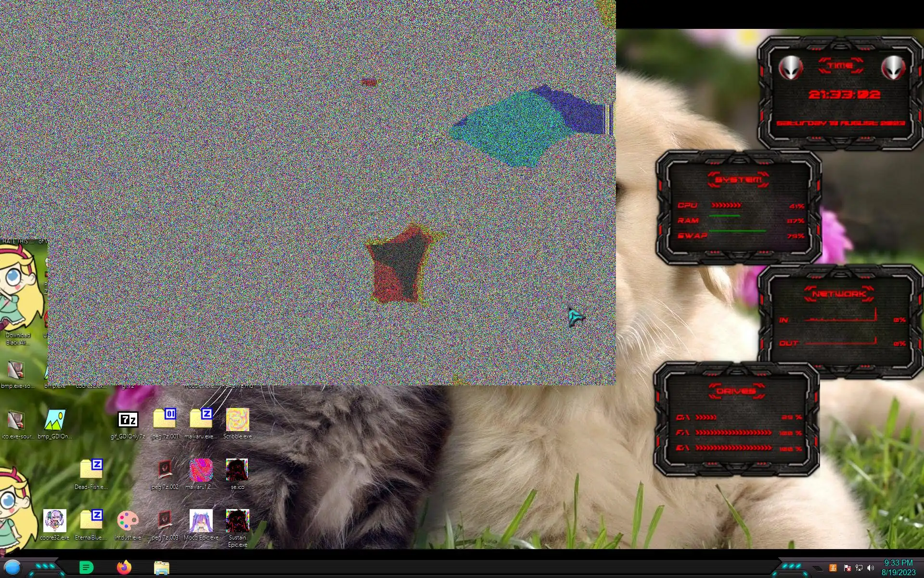Image resolution: width=924 pixels, height=578 pixels.
Task: Click the green chat app taskbar icon
Action: (x=86, y=567)
